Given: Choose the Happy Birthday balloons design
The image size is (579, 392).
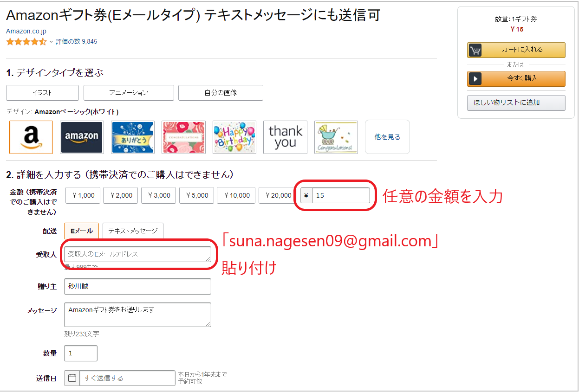Looking at the screenshot, I should tap(234, 137).
